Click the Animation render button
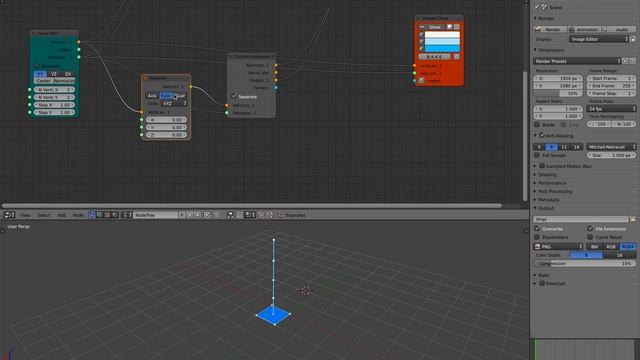The height and width of the screenshot is (360, 640). (584, 29)
